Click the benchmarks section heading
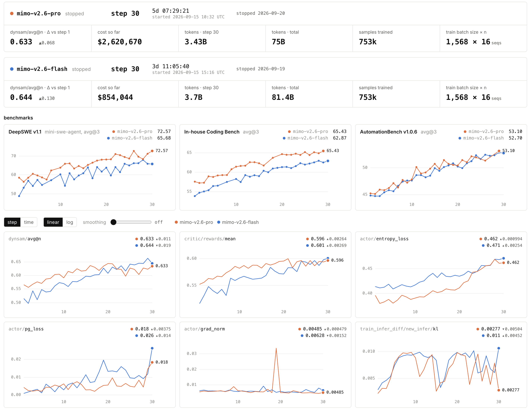 pyautogui.click(x=18, y=118)
